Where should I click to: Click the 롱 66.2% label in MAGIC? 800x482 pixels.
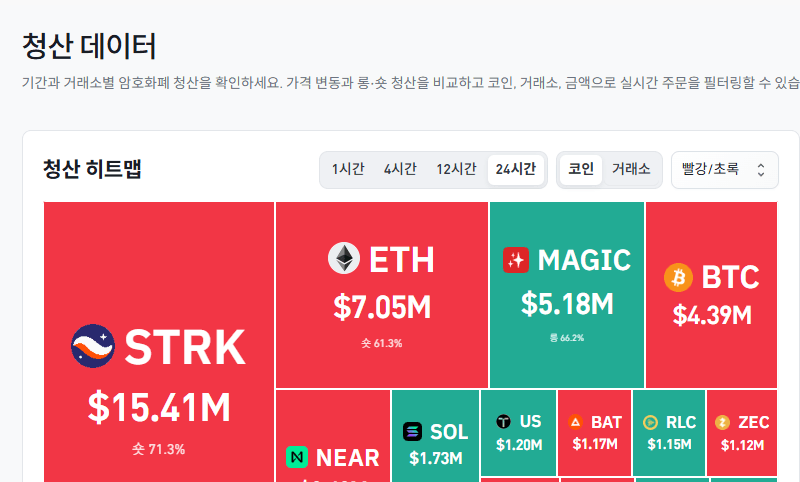tap(566, 338)
